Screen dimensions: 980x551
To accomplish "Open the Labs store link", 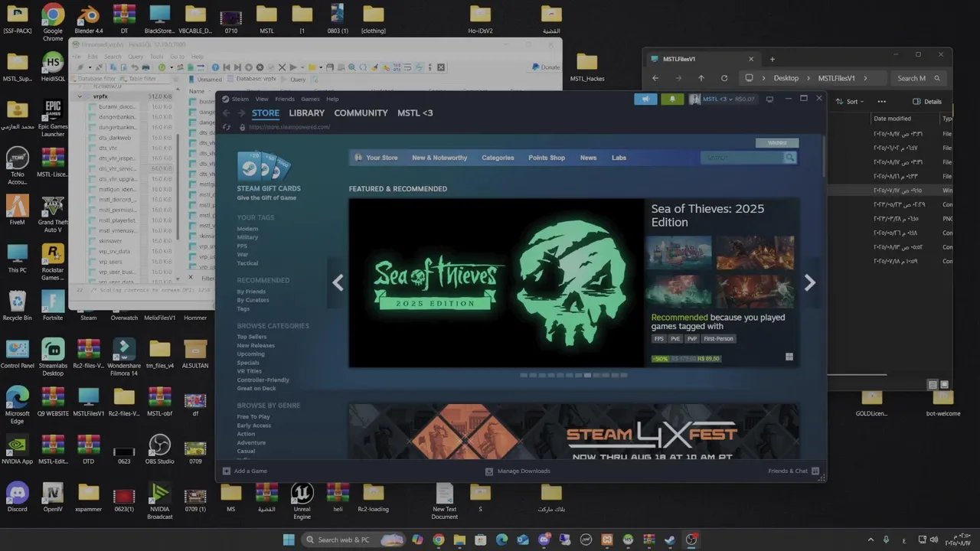I will [x=619, y=158].
